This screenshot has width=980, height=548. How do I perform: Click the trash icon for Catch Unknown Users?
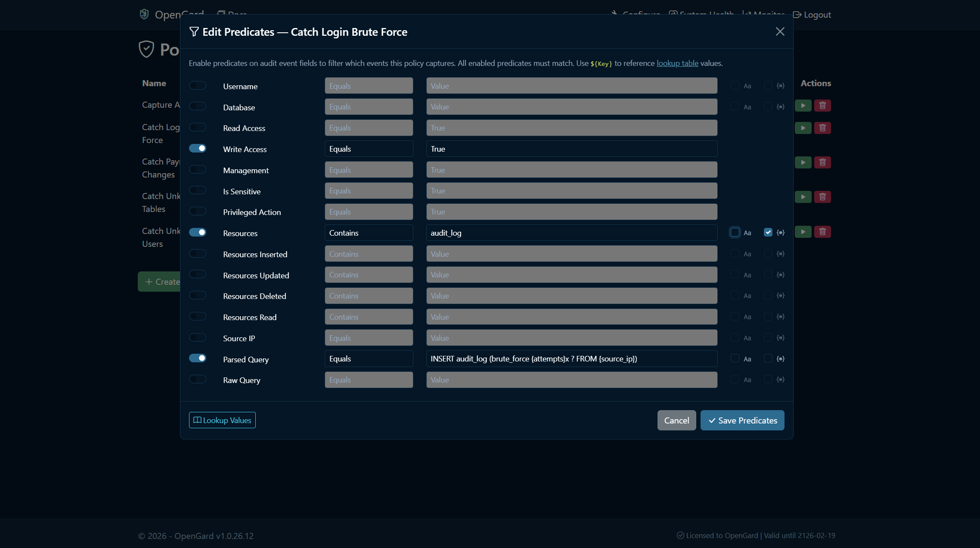click(x=822, y=232)
